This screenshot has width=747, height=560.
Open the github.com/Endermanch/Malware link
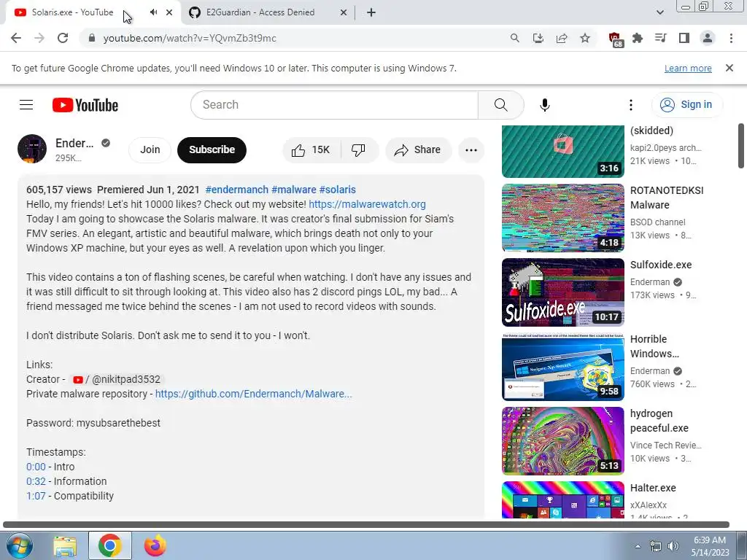pos(253,394)
